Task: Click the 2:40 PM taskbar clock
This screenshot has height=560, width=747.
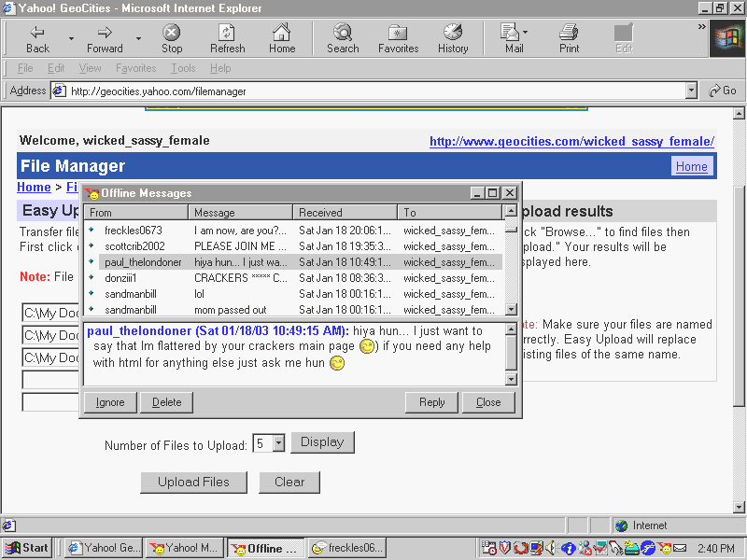Action: pos(716,549)
